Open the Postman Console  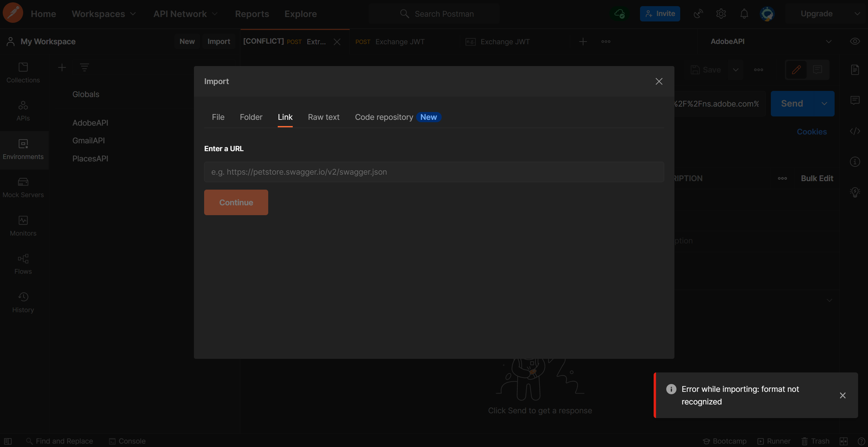click(126, 441)
